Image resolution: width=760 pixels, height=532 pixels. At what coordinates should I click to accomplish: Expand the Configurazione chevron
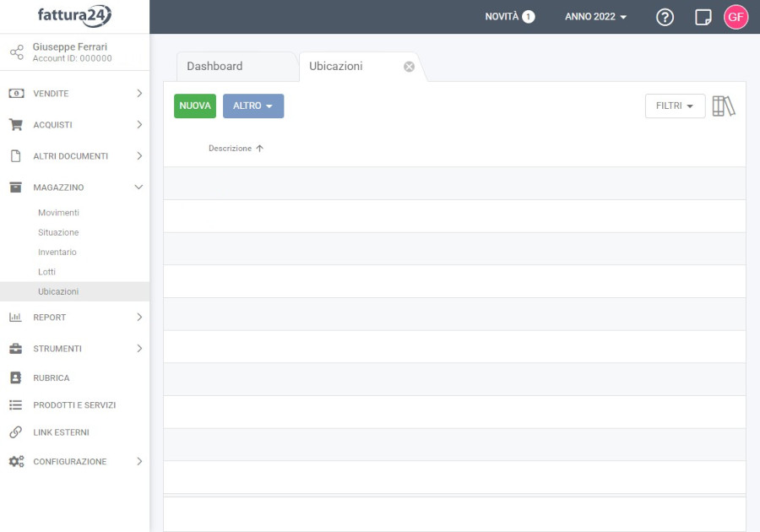(x=139, y=461)
